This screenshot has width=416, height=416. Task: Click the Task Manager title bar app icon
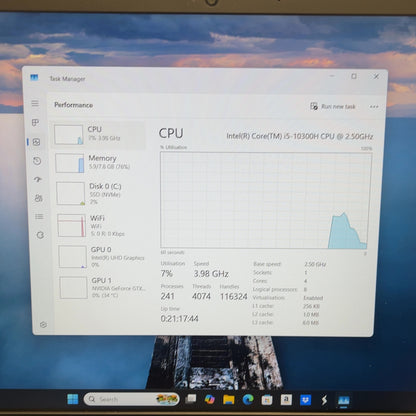coord(34,78)
